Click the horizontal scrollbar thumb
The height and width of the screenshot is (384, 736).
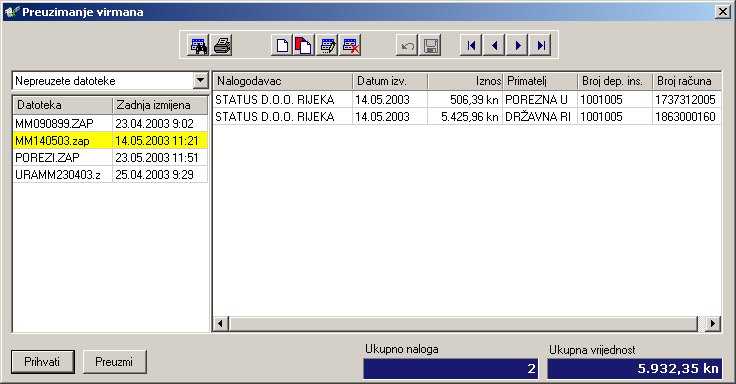pos(463,323)
